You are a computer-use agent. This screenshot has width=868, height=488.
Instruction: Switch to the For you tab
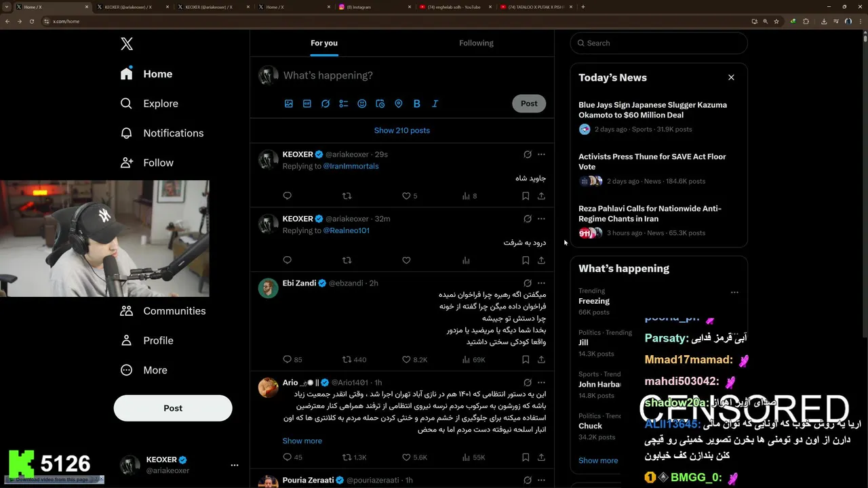point(324,43)
